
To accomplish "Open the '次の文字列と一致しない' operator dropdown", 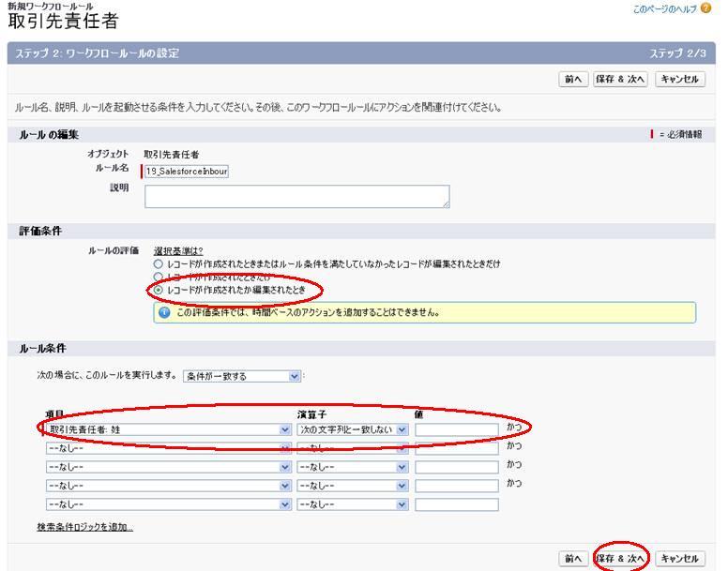I will (353, 428).
